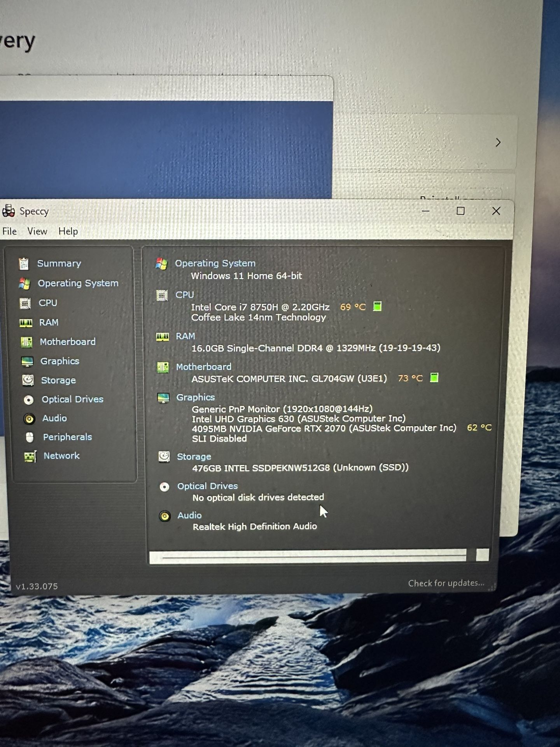Click Audio speaker icon in summary pane

(165, 516)
